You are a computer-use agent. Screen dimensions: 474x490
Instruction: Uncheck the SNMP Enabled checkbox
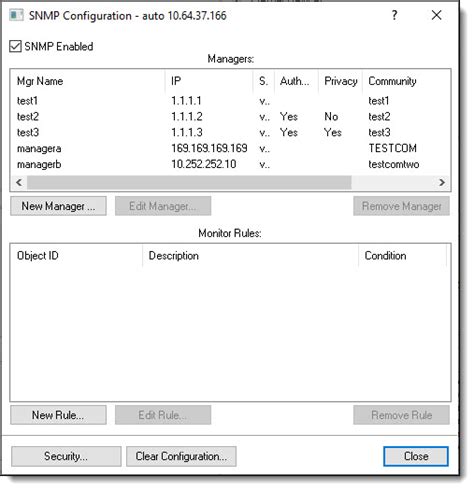(15, 46)
